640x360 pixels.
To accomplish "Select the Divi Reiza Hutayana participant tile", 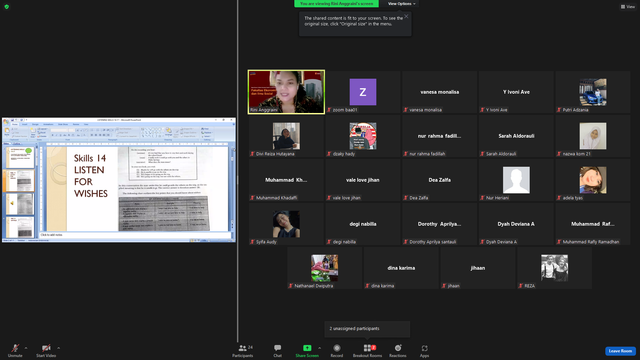I will (286, 136).
